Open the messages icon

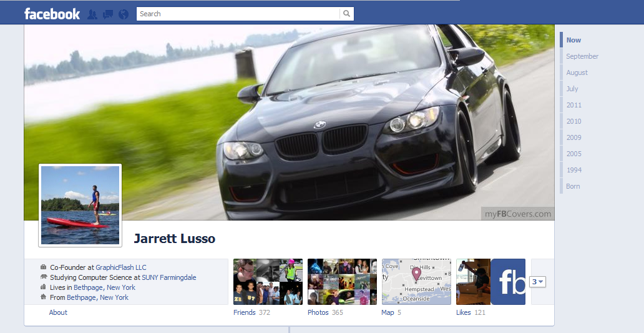(x=108, y=14)
